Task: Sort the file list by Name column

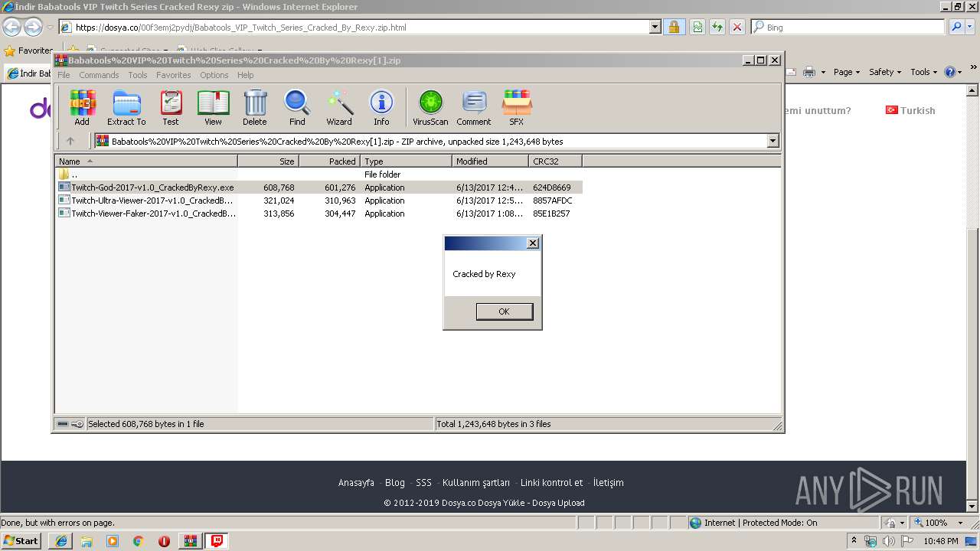Action: (146, 161)
